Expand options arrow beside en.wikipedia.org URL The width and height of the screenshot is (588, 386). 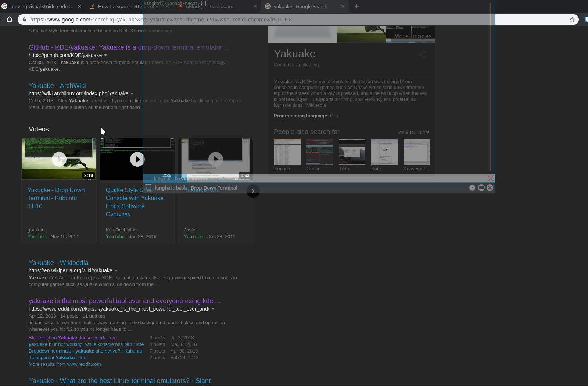tap(116, 270)
